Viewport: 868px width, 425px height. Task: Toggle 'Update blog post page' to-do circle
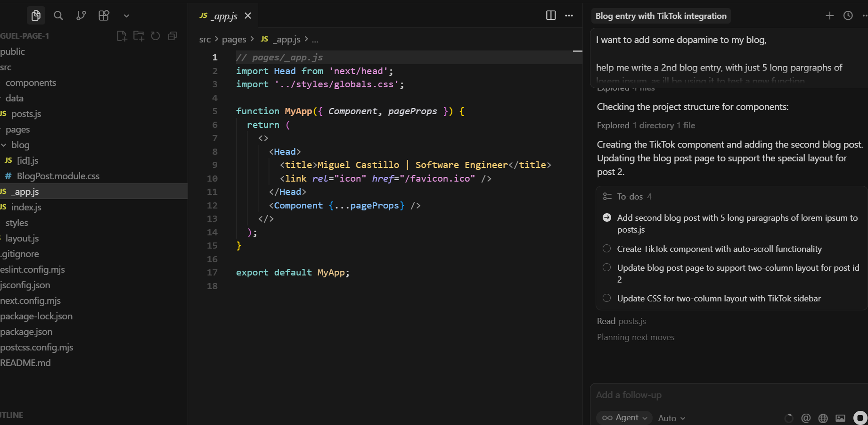tap(607, 267)
